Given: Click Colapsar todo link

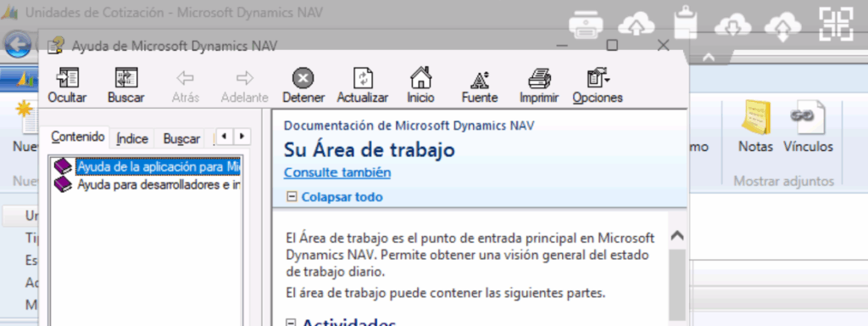Looking at the screenshot, I should (342, 197).
